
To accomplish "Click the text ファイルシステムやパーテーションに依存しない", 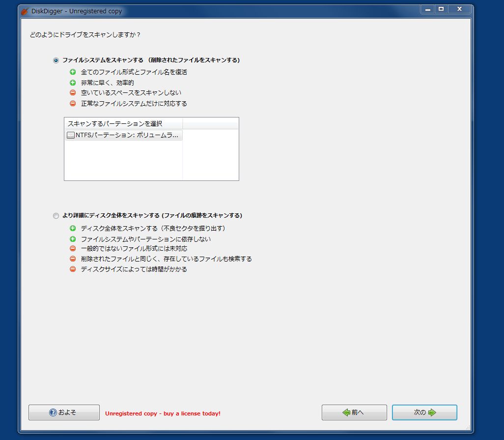I will 146,239.
